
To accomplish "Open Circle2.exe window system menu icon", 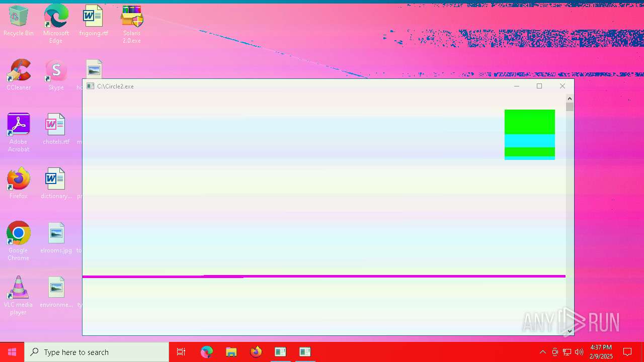I will click(x=91, y=86).
